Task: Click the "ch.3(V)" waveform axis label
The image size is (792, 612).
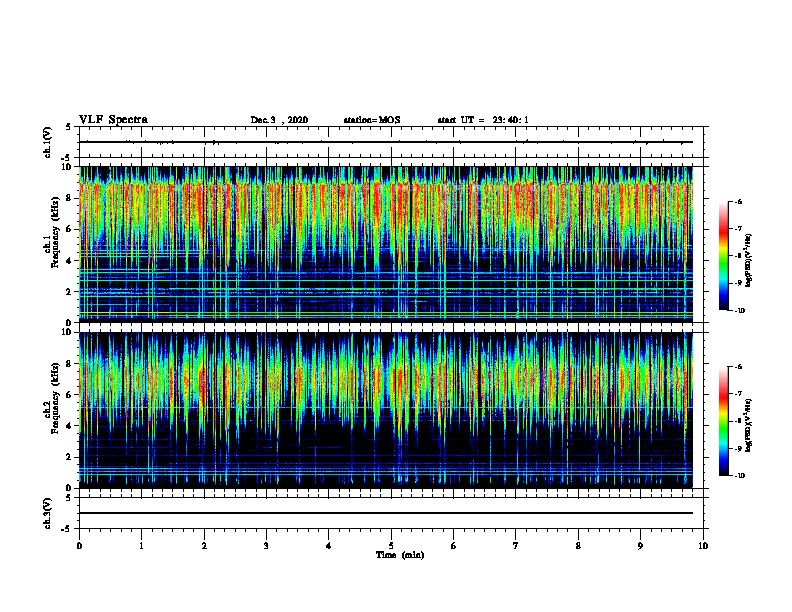Action: click(x=48, y=513)
